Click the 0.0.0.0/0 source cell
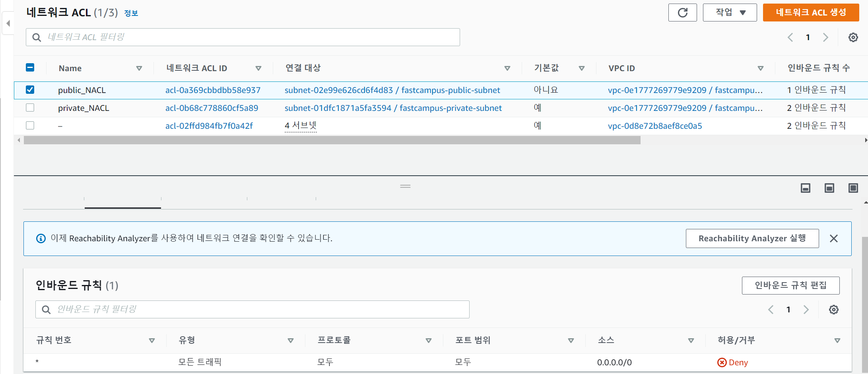Screen dimensions: 868x374 [x=614, y=362]
